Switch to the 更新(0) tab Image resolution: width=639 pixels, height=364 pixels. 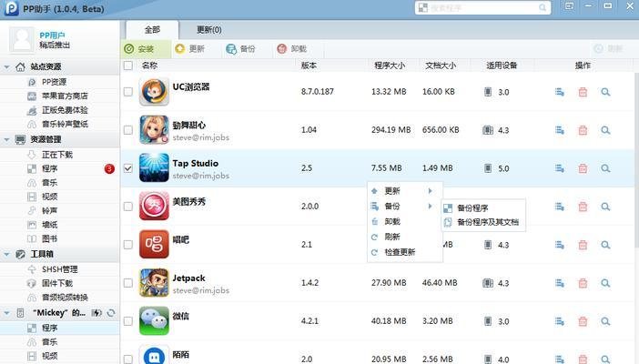click(209, 30)
